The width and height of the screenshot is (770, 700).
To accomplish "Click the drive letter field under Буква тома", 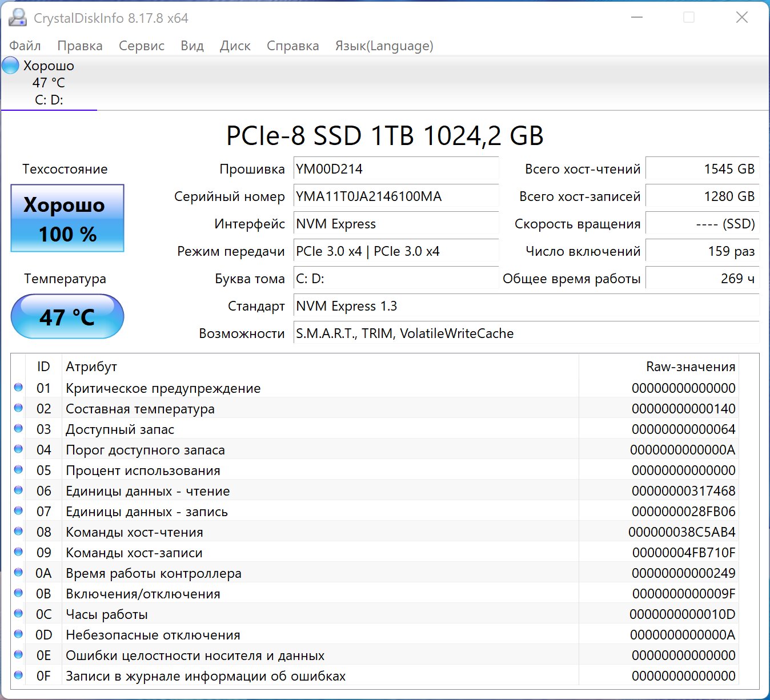I will pos(396,279).
